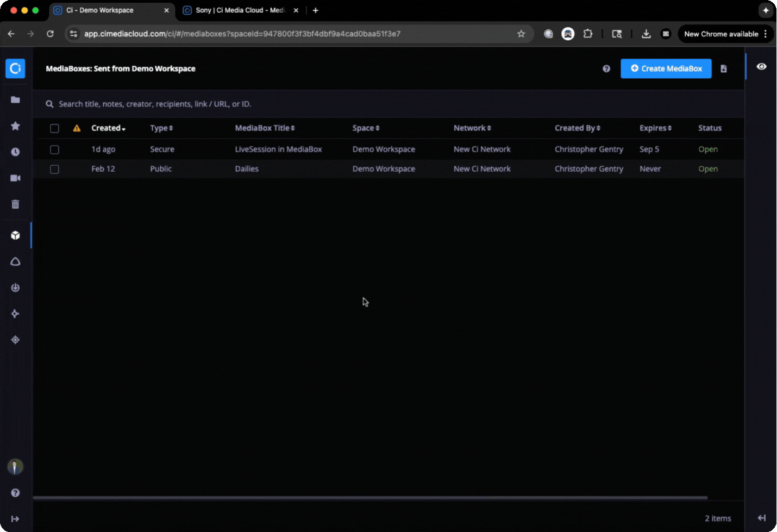
Task: Sort by MediaBox Title column
Action: [x=265, y=128]
